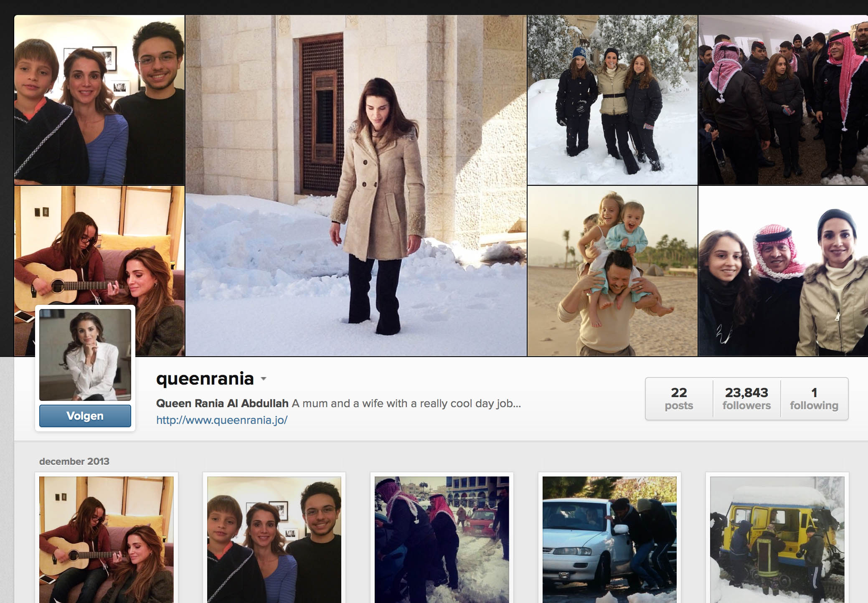Image resolution: width=868 pixels, height=603 pixels.
Task: Open the 1 following list
Action: [x=814, y=398]
